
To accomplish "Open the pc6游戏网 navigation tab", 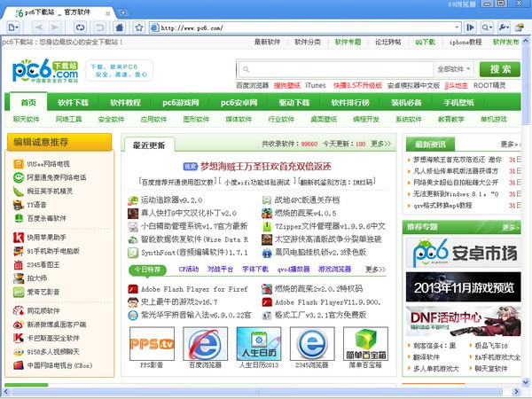I will pos(180,102).
